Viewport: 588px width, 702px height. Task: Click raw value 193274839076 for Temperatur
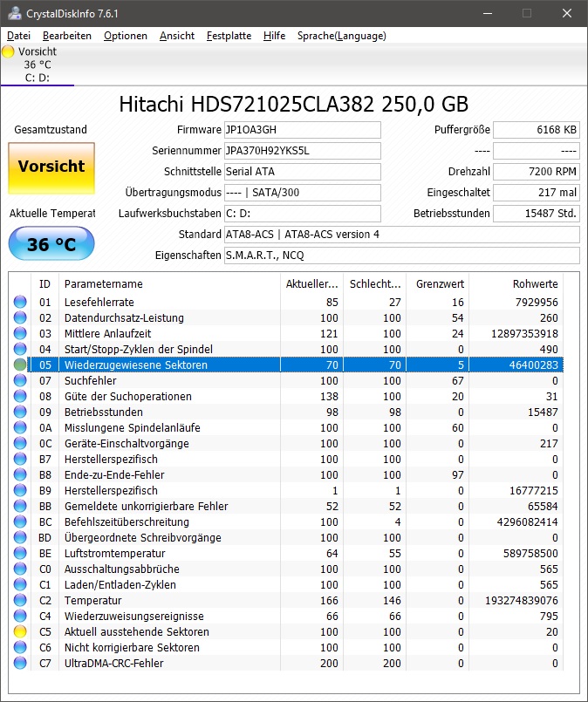(x=522, y=600)
